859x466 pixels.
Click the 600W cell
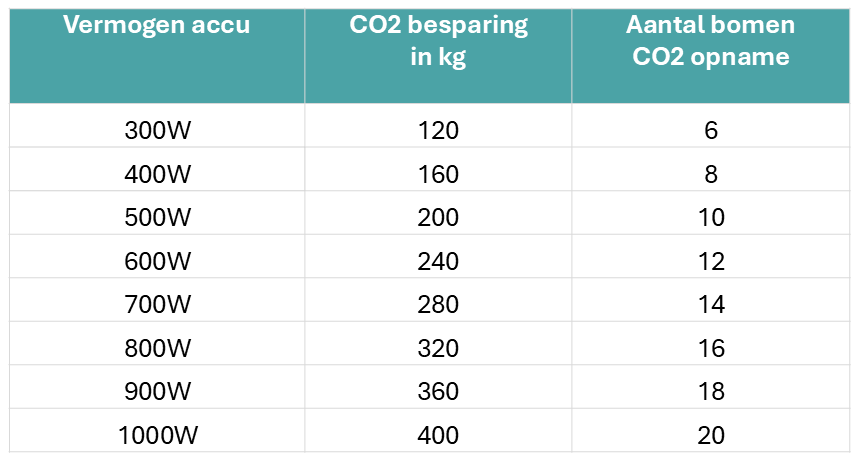pos(158,261)
